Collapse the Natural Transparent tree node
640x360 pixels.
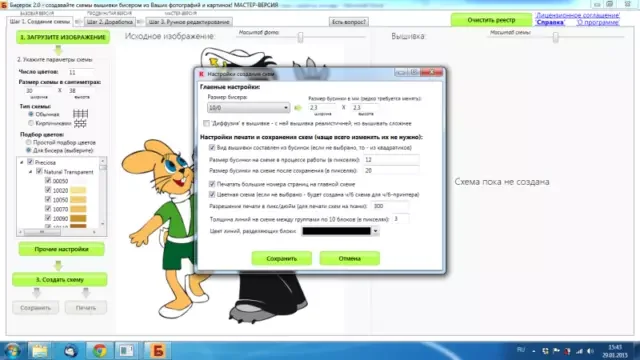(x=31, y=172)
